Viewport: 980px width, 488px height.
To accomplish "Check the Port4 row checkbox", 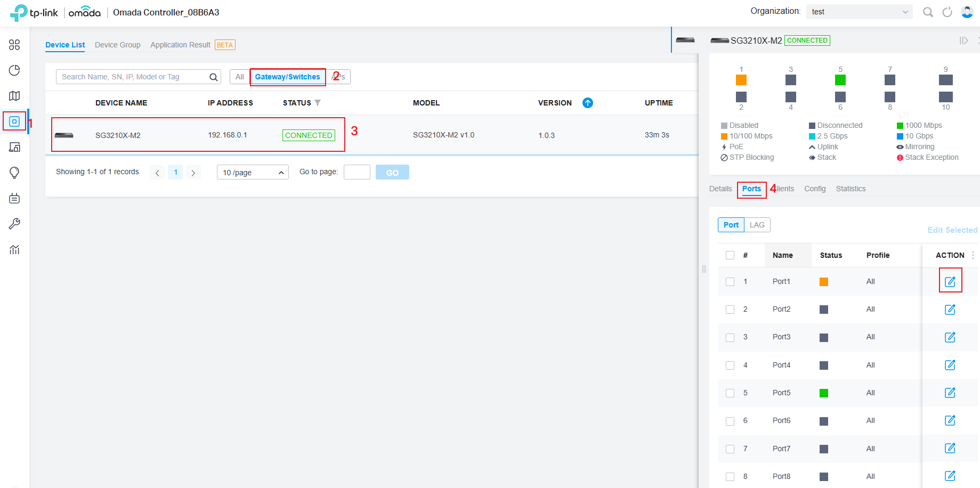I will click(730, 365).
